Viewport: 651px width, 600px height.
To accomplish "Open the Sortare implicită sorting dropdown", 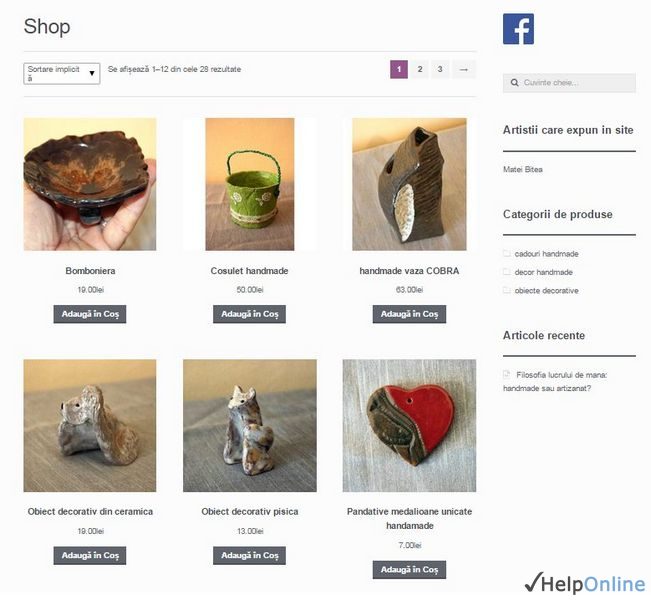I will coord(62,73).
